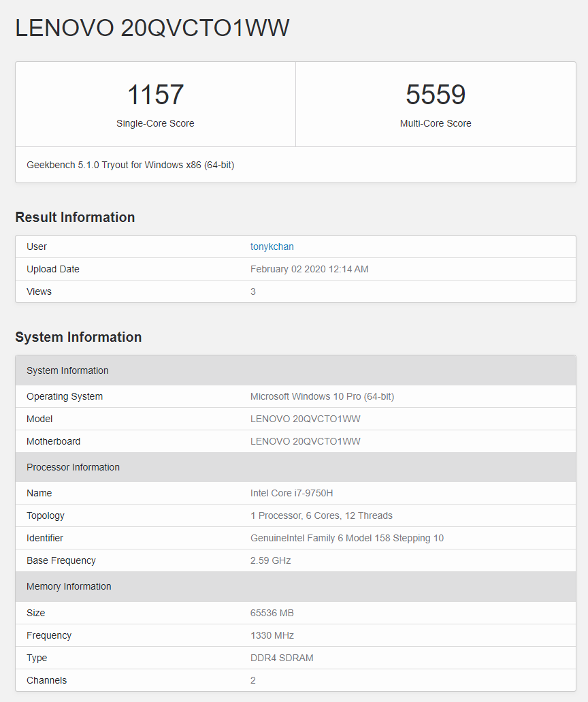Click the "Upload Date" row label
Viewport: 588px width, 702px height.
[53, 269]
